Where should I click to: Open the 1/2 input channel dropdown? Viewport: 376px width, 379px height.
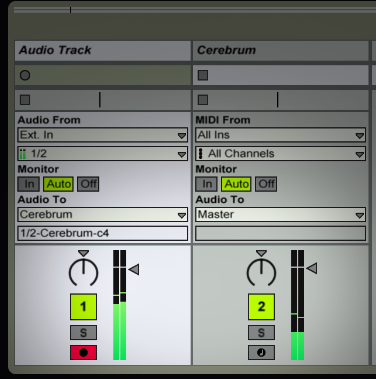click(103, 154)
